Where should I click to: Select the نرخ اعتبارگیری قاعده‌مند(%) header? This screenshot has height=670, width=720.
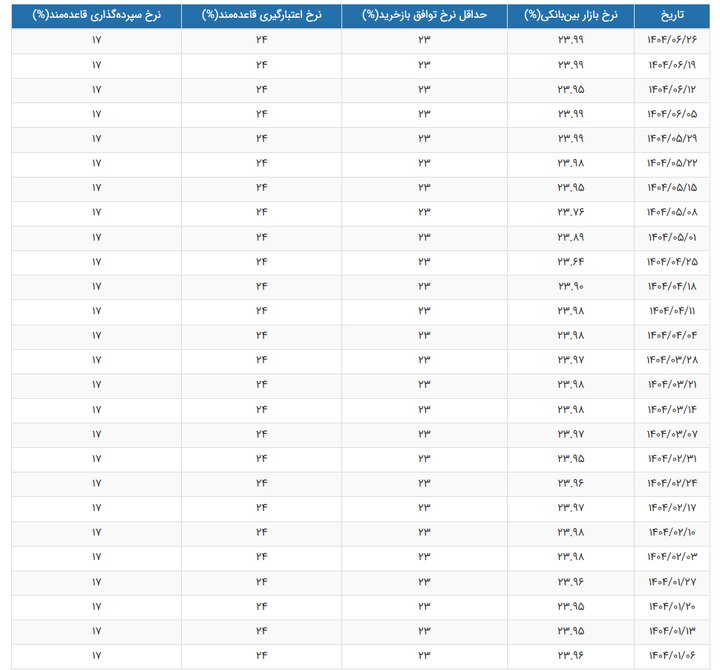(x=261, y=15)
